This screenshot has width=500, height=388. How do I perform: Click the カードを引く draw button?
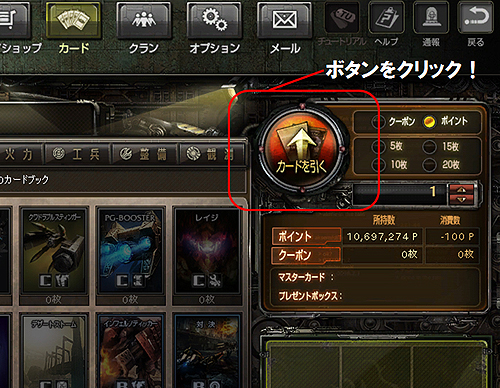[x=302, y=149]
